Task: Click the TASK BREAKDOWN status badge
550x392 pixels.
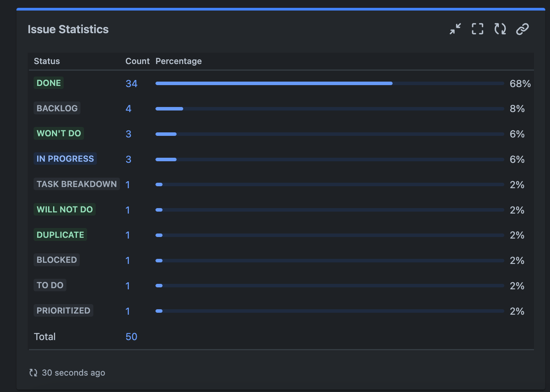Action: click(77, 184)
